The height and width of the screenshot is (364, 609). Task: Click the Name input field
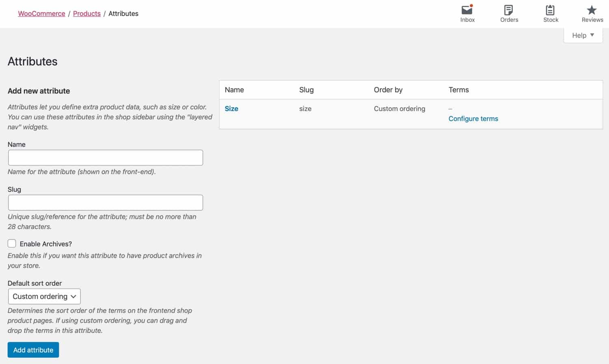click(106, 157)
